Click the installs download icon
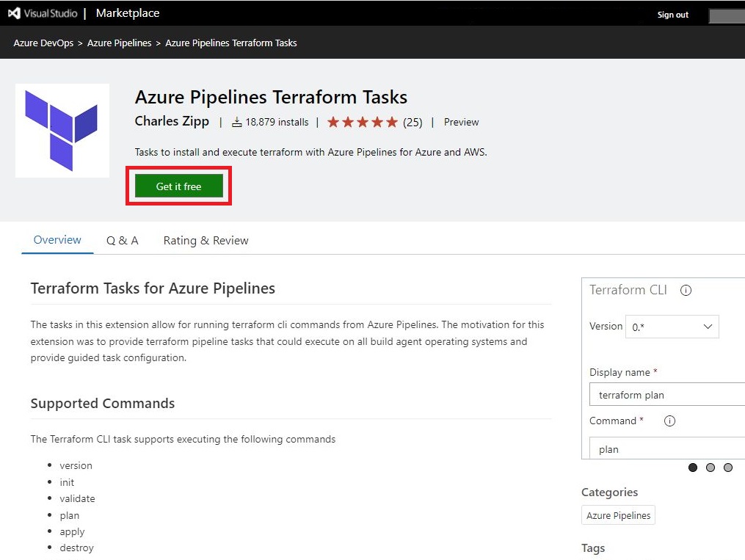The height and width of the screenshot is (560, 745). pyautogui.click(x=237, y=122)
